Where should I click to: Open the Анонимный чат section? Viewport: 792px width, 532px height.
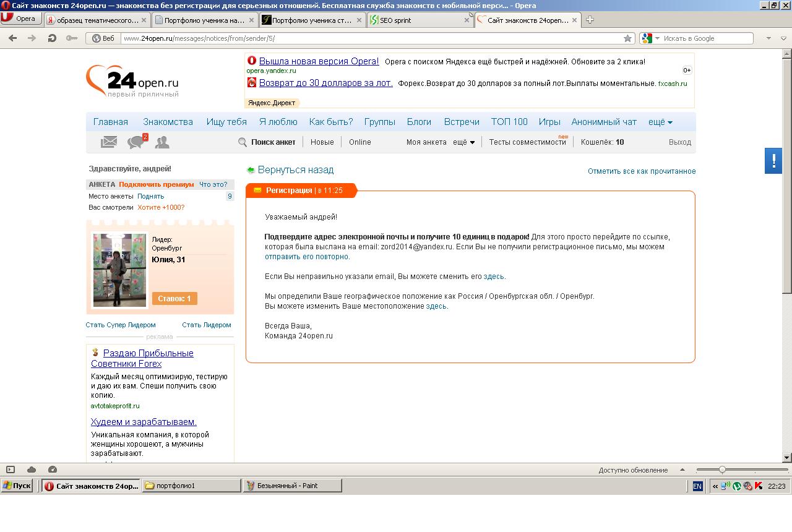[x=604, y=122]
